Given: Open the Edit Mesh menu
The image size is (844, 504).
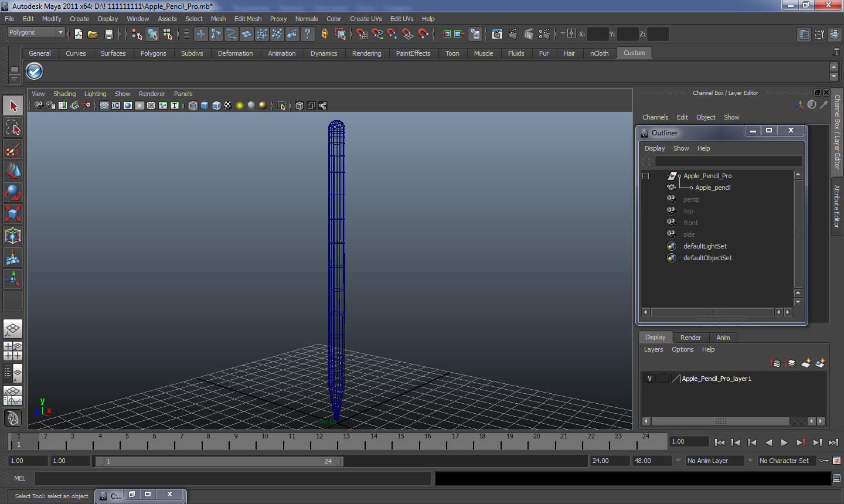Looking at the screenshot, I should [248, 19].
